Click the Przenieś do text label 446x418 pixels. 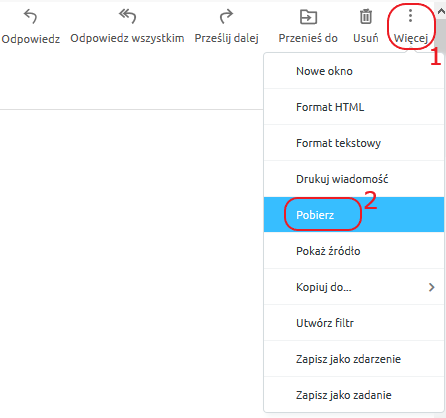pos(308,38)
